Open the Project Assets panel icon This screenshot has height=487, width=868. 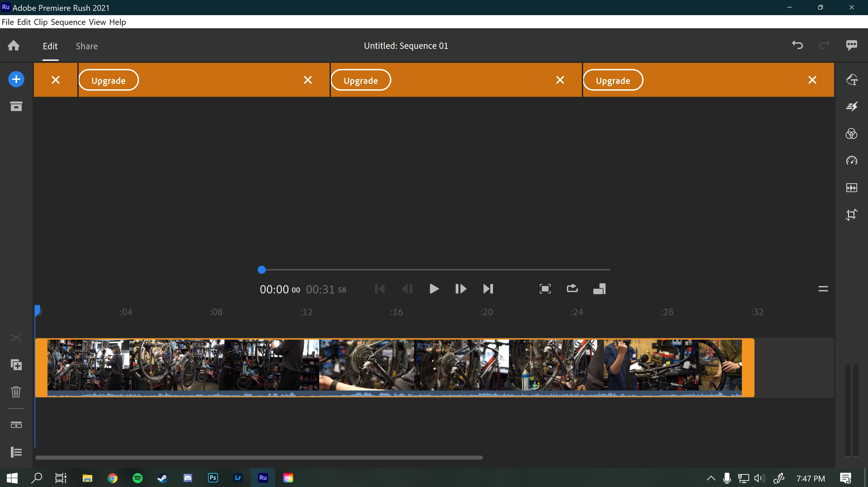(16, 106)
